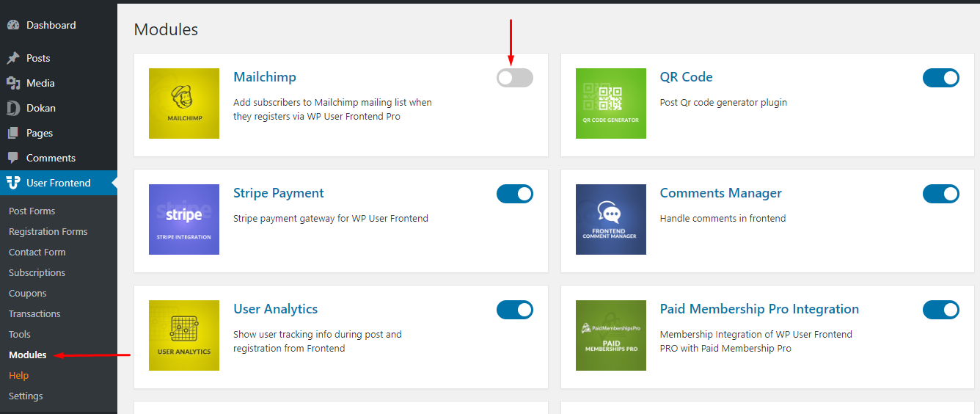The height and width of the screenshot is (414, 980).
Task: Click the Frontend Comment Manager thumbnail
Action: (611, 219)
